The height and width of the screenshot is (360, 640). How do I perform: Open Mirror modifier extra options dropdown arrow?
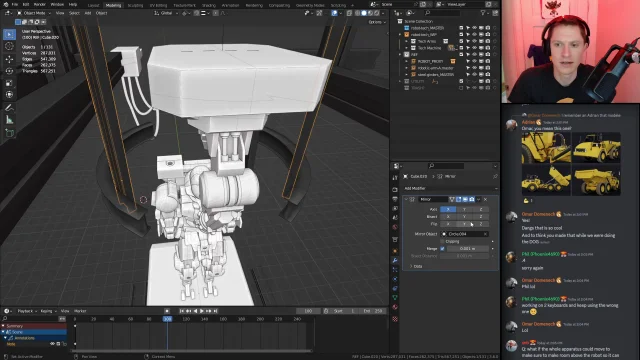tap(478, 199)
